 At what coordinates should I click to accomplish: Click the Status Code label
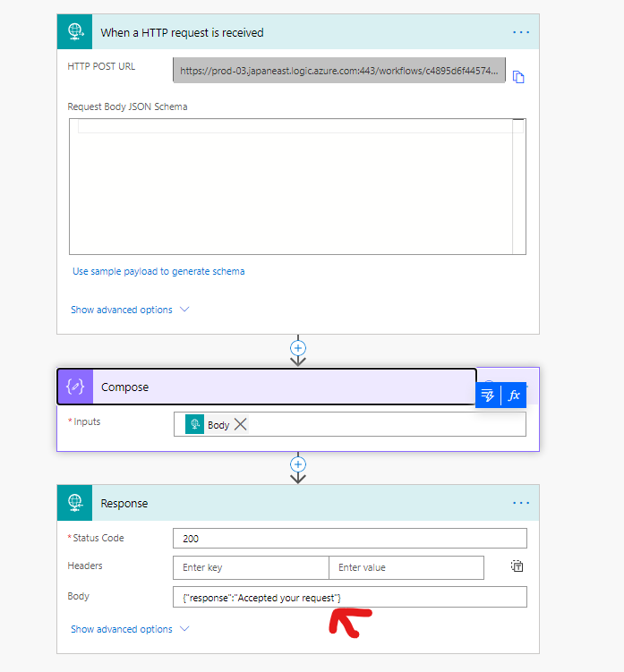click(x=98, y=538)
